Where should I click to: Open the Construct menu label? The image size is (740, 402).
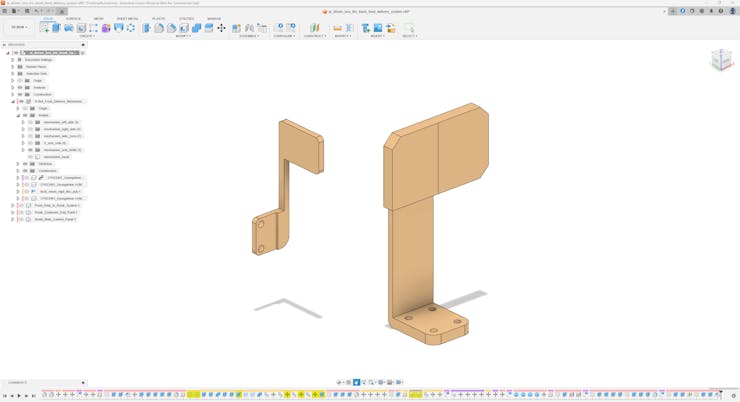(314, 36)
